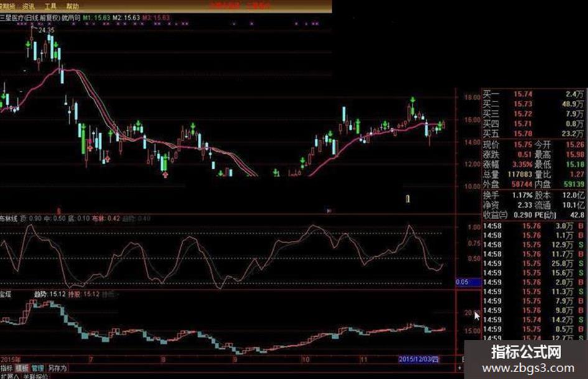Click the plus button at bottom right
Viewport: 588px width, 379px height.
(x=459, y=368)
